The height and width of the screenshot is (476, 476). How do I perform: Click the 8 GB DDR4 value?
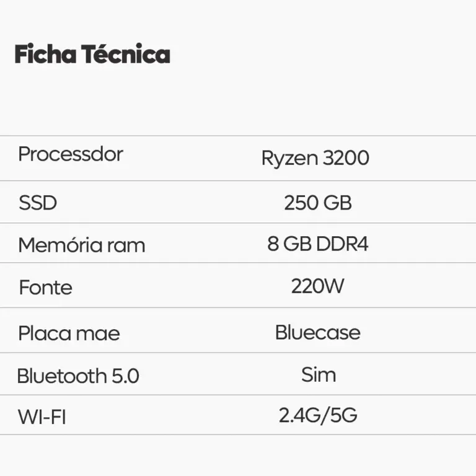318,244
